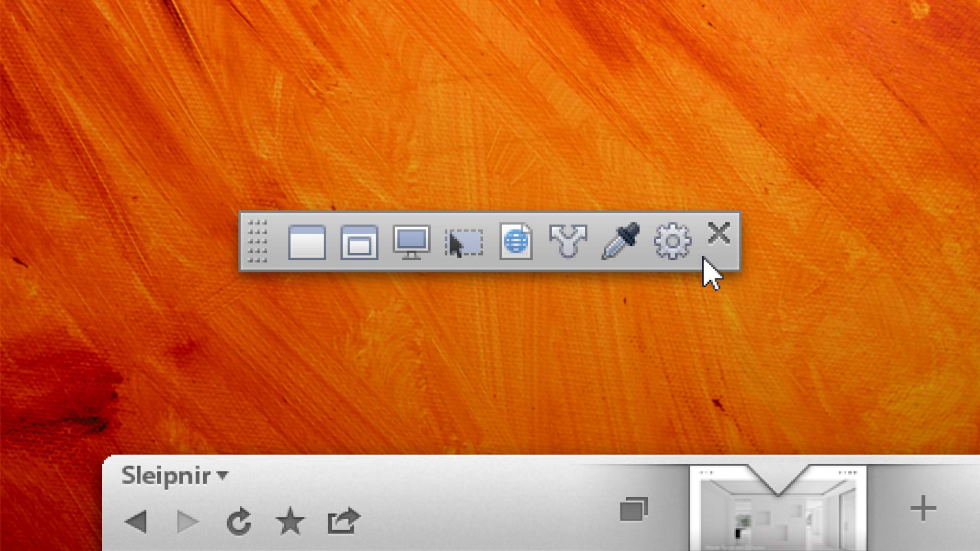Select the region capture tool
The image size is (980, 551).
464,243
